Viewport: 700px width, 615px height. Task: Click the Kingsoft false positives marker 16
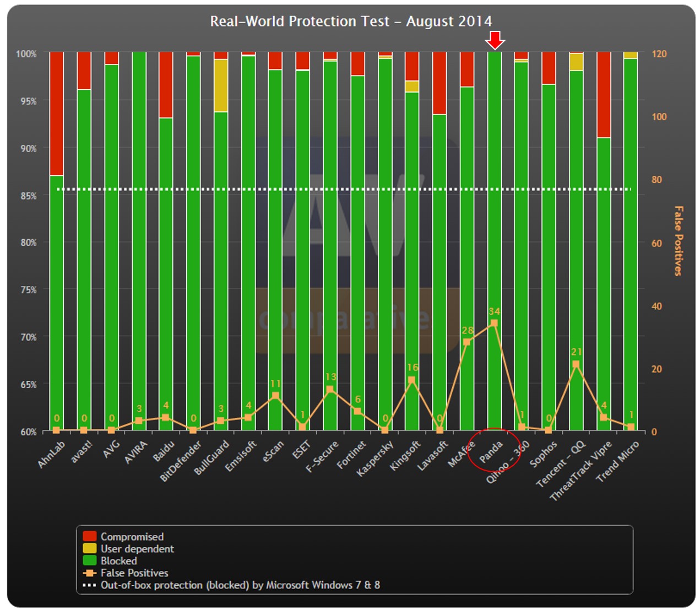click(x=411, y=380)
